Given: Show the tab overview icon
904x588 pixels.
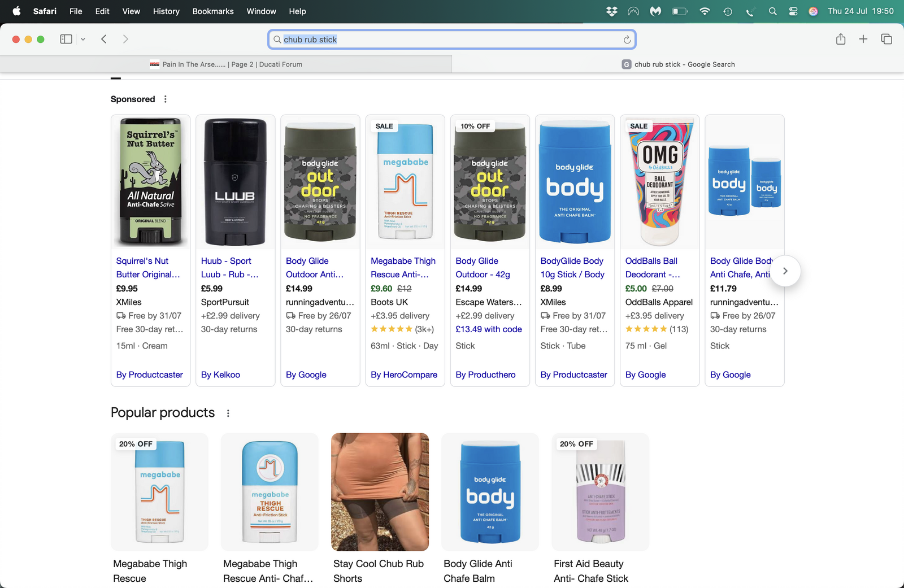Looking at the screenshot, I should tap(886, 39).
